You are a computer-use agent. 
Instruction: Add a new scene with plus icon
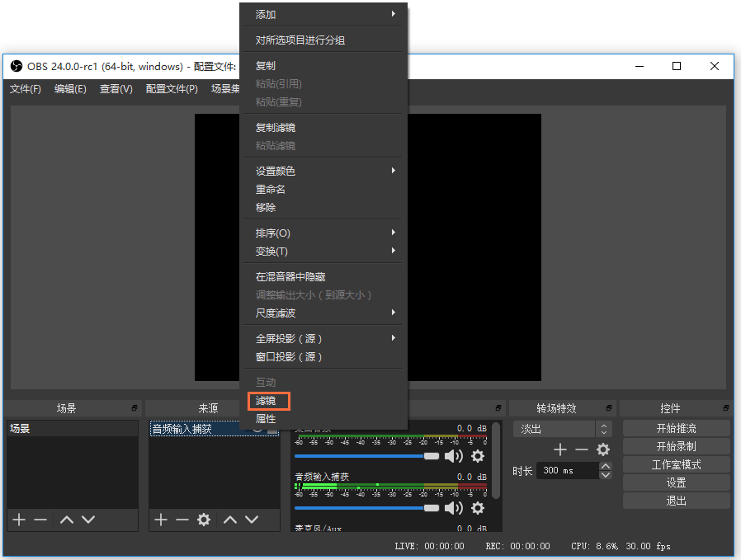(19, 520)
